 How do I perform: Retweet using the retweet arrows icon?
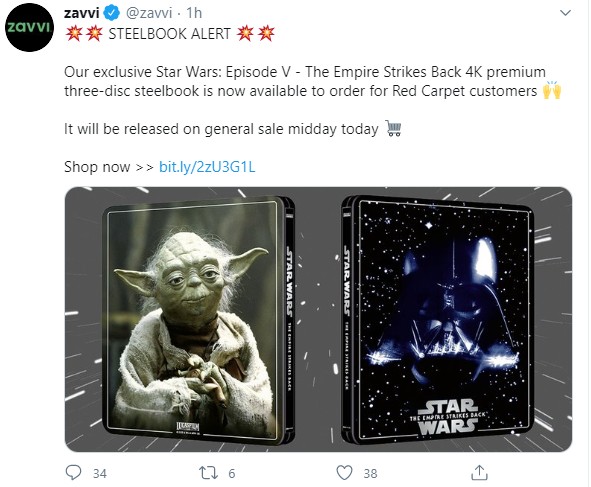208,473
